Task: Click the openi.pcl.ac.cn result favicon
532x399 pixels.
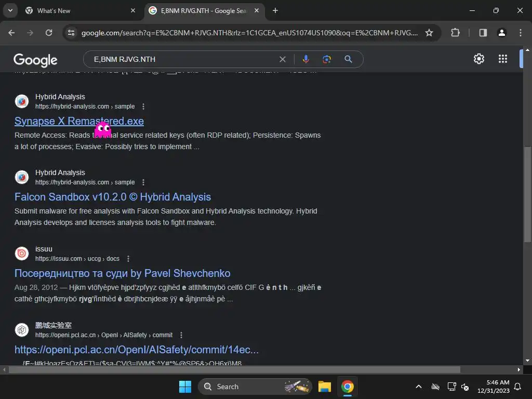Action: pyautogui.click(x=22, y=330)
